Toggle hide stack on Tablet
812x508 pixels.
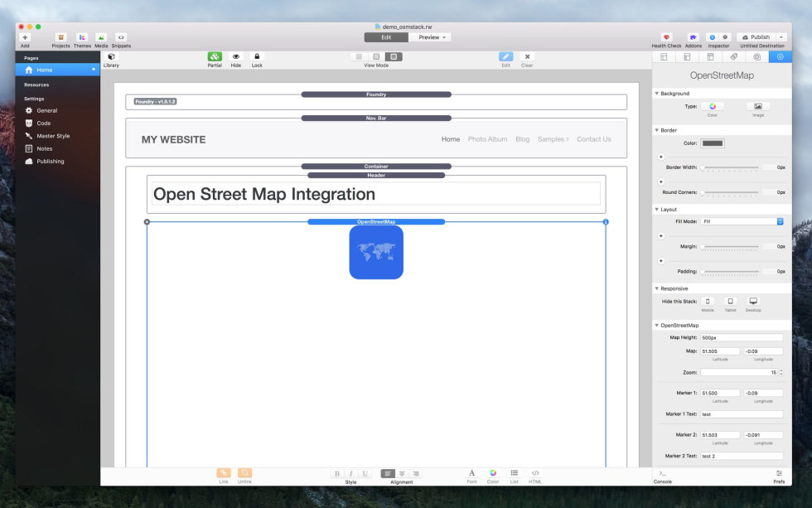pos(730,302)
